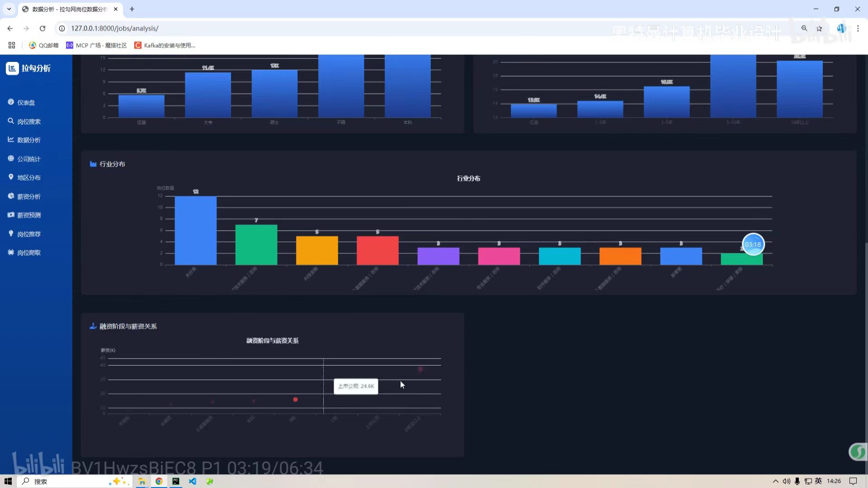Click the 薪资分析 pie chart icon

[11, 196]
